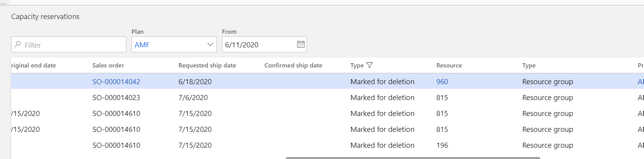Sort by Requested ship date header
This screenshot has width=644, height=159.
click(x=207, y=66)
